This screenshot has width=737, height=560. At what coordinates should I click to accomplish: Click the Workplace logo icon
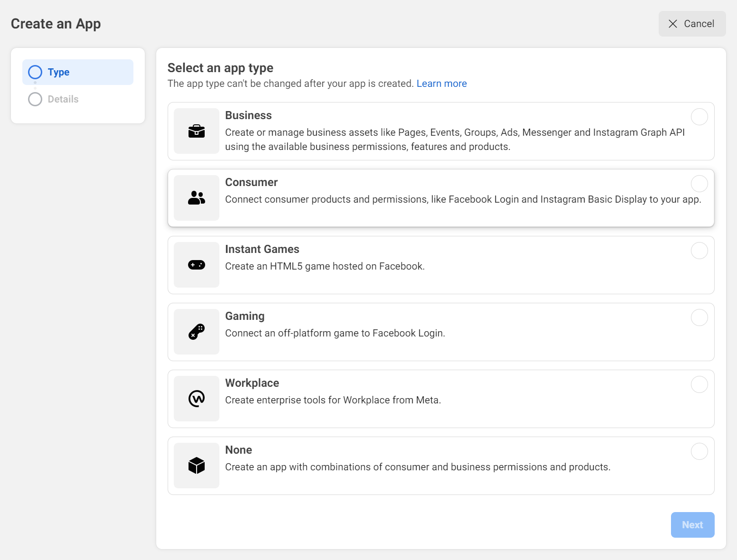click(196, 399)
